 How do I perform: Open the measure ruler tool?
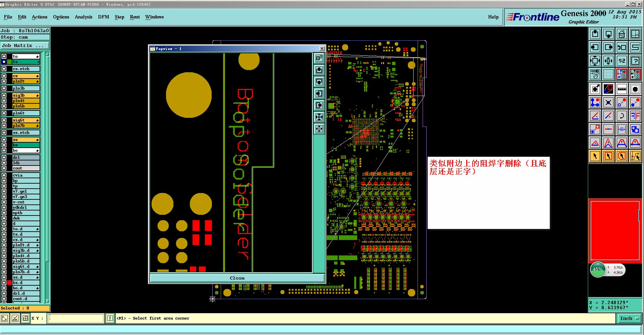coord(622,89)
